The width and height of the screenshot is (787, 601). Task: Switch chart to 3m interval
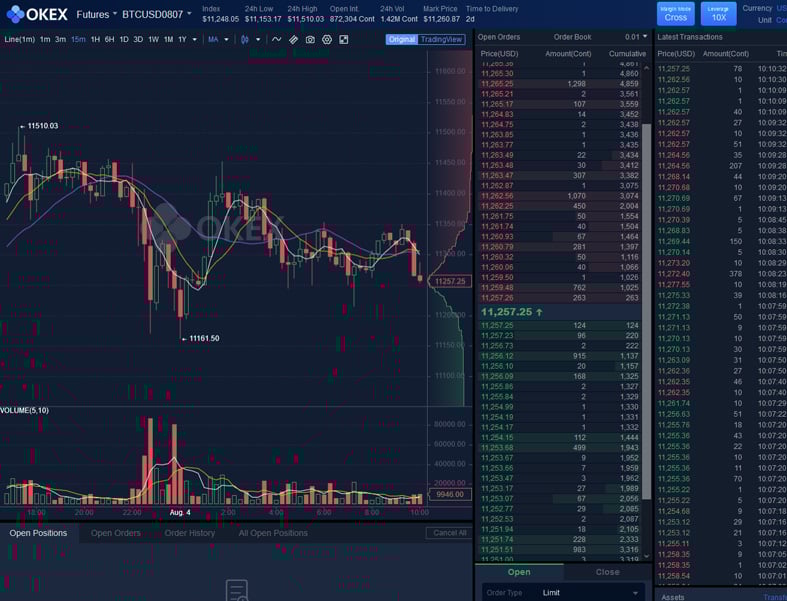tap(60, 39)
